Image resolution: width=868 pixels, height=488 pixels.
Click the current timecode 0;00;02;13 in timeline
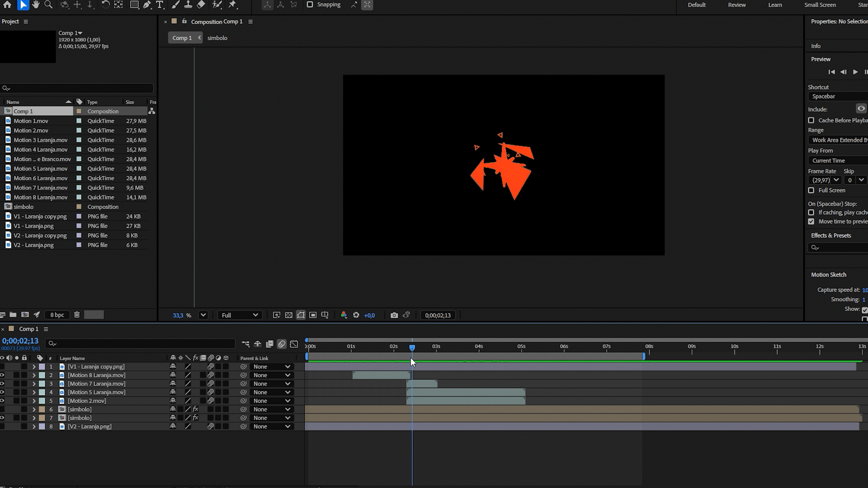(x=20, y=341)
